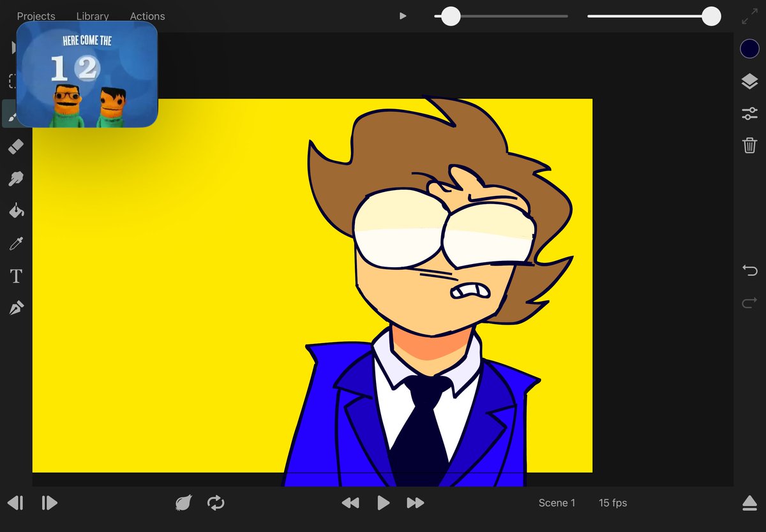
Task: Open the Scene 1 selector
Action: (557, 503)
